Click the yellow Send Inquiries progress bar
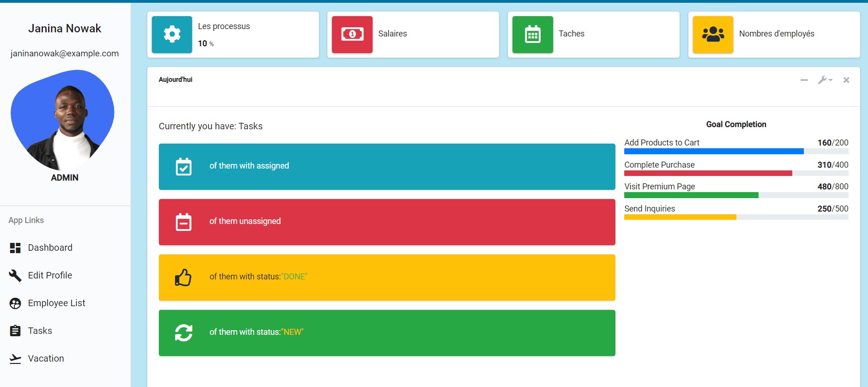This screenshot has width=868, height=387. click(x=680, y=217)
